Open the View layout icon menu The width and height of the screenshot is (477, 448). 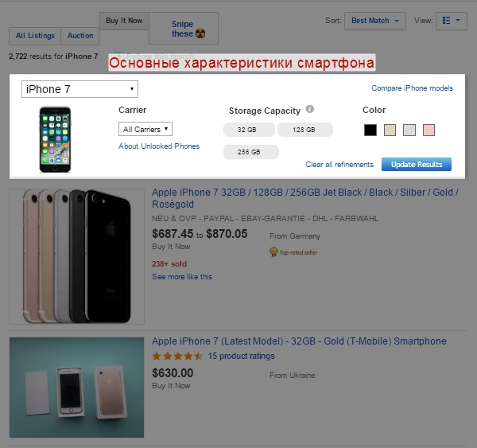(452, 21)
